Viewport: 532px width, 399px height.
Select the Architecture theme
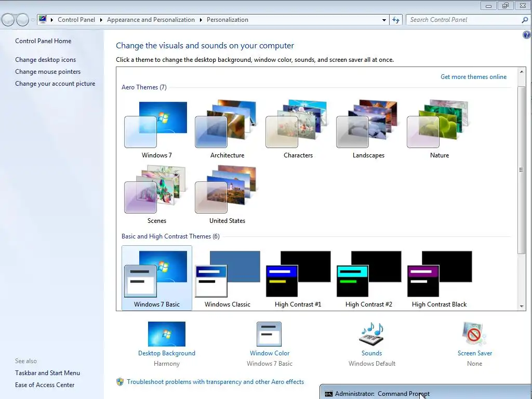[227, 129]
